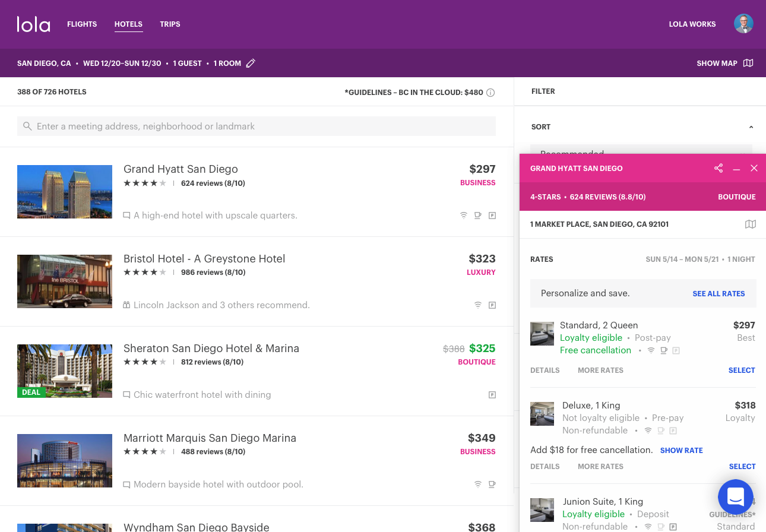This screenshot has width=766, height=532.
Task: Click the Standard, 2 Queen room thumbnail
Action: [542, 334]
